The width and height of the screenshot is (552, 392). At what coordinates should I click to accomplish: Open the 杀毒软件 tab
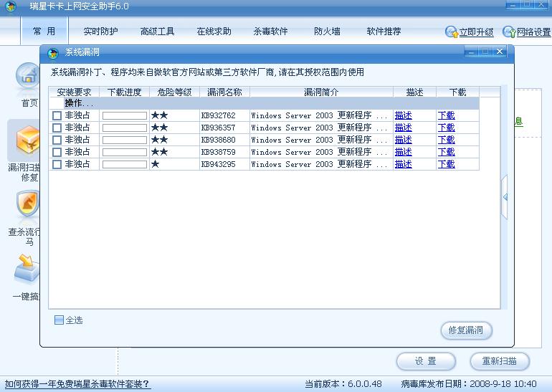[270, 32]
